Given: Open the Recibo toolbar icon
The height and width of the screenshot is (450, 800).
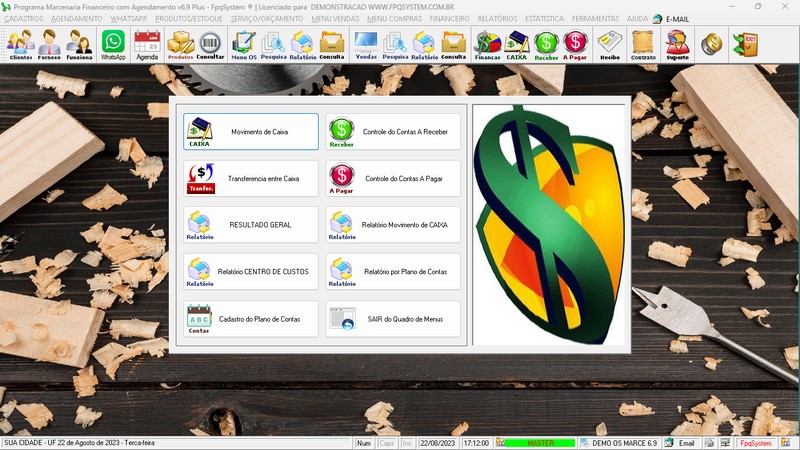Looking at the screenshot, I should click(610, 45).
